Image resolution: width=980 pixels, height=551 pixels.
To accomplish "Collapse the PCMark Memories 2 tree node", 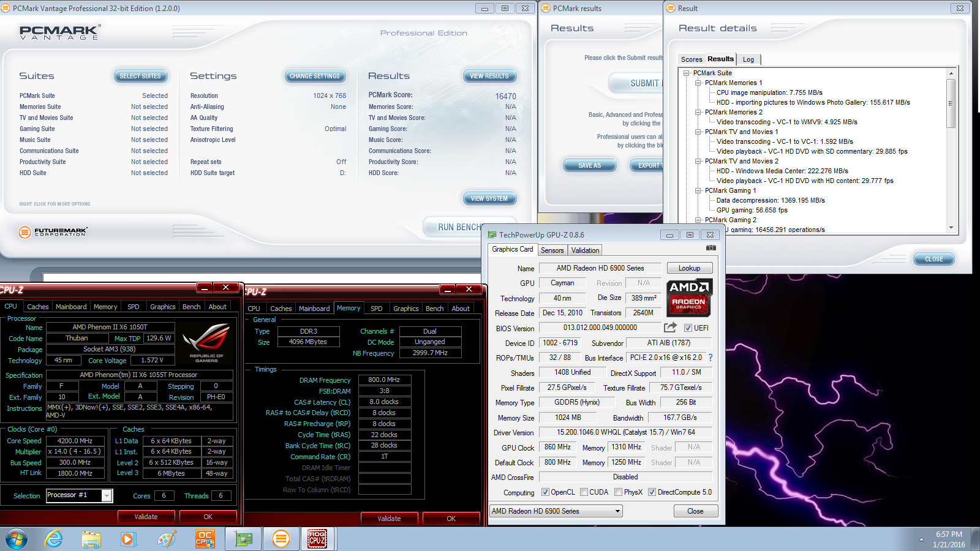I will coord(698,112).
